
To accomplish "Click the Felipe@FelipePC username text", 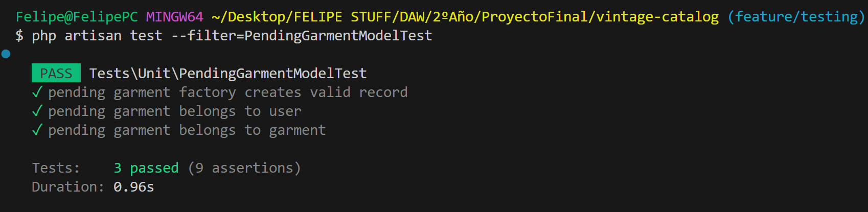I will [77, 17].
